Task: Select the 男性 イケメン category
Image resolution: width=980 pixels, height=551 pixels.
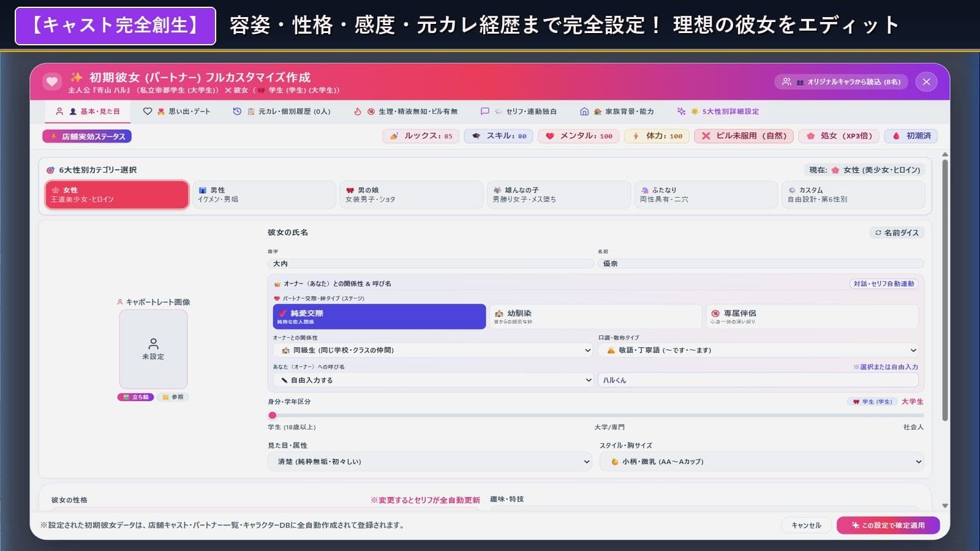Action: coord(264,195)
